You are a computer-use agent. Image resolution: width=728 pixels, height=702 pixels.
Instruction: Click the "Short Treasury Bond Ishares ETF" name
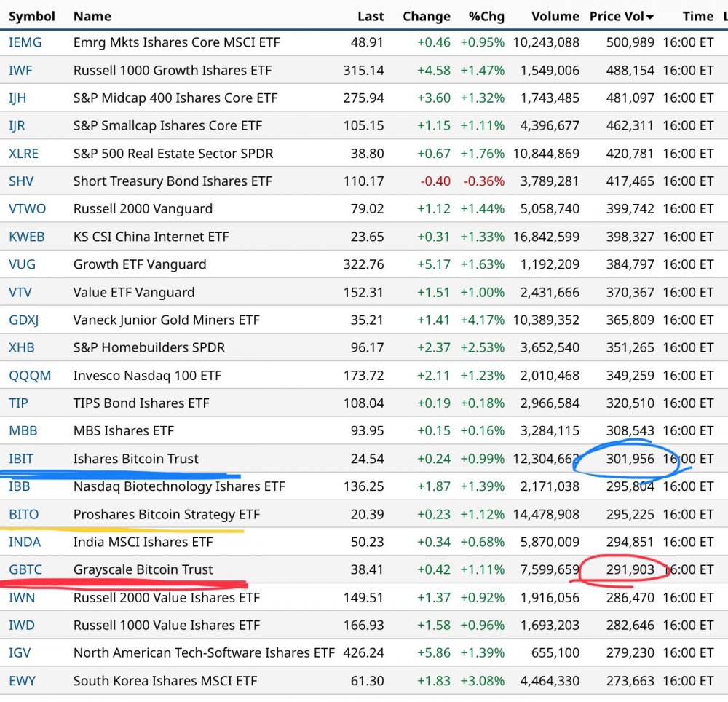[x=173, y=181]
